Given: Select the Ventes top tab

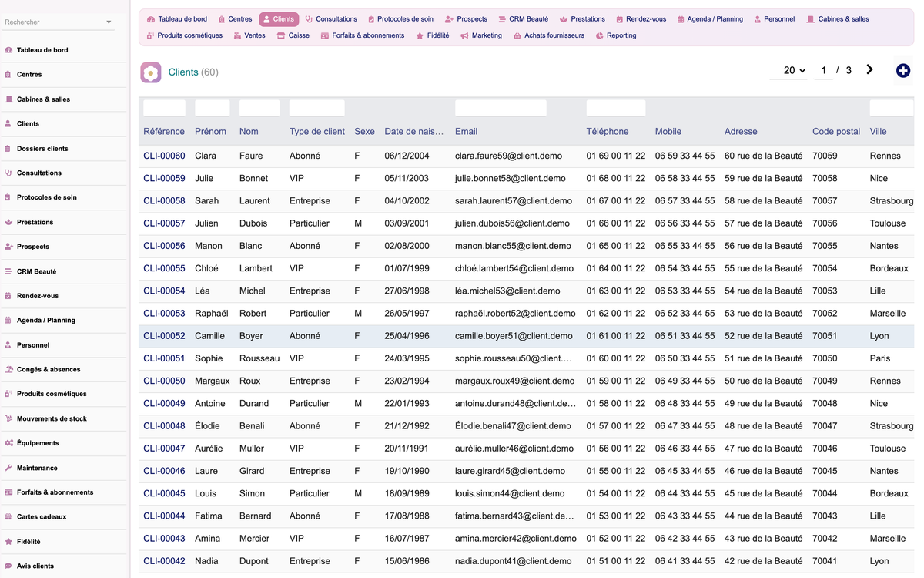Looking at the screenshot, I should 249,35.
